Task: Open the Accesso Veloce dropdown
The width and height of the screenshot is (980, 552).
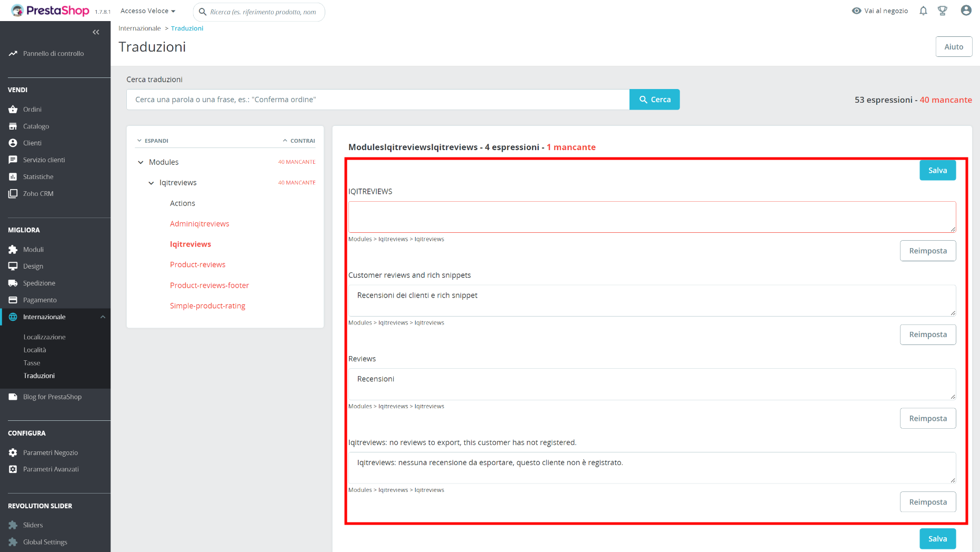Action: point(148,11)
